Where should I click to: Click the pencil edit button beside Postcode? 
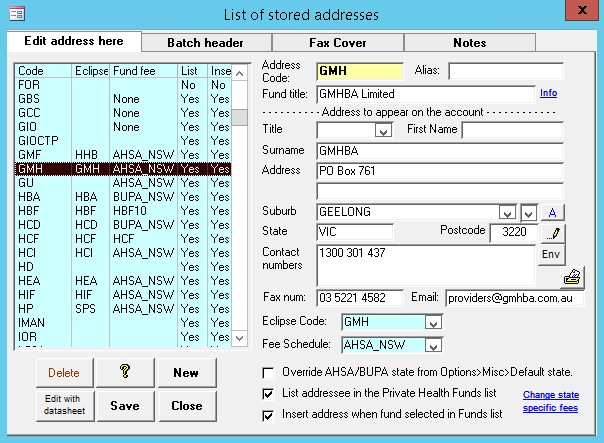tap(553, 233)
